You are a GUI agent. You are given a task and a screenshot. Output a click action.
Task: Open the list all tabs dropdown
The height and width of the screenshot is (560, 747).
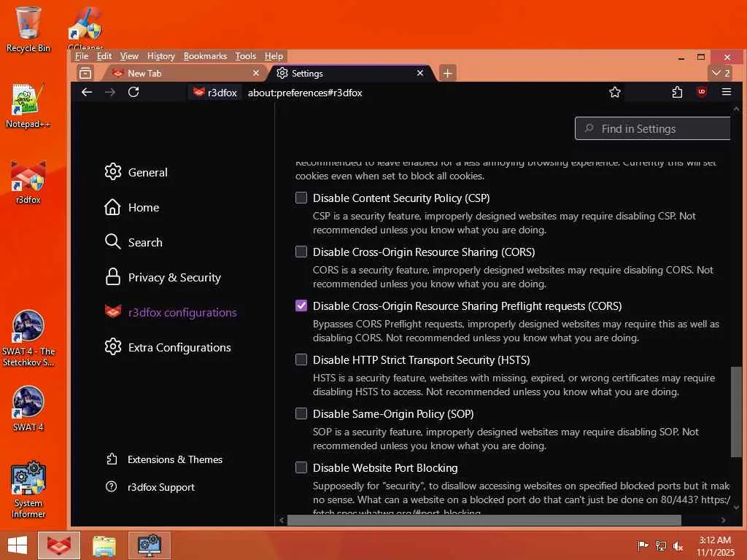coord(720,73)
